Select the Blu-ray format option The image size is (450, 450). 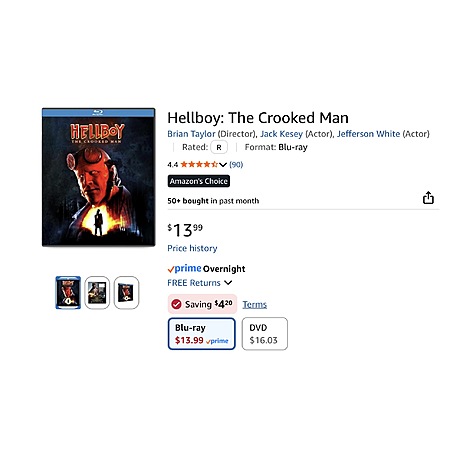tap(202, 334)
